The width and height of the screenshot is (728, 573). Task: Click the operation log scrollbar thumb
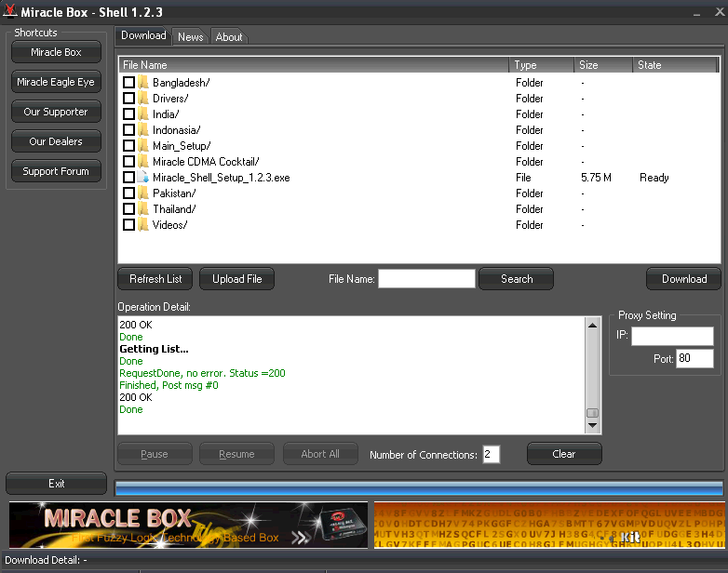click(x=592, y=412)
